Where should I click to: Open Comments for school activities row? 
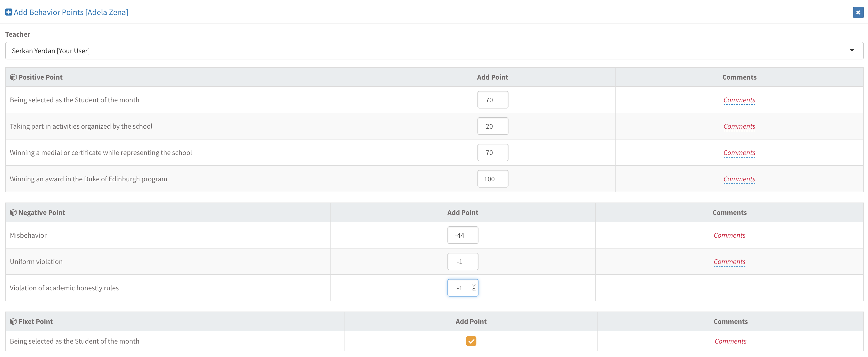coord(739,127)
